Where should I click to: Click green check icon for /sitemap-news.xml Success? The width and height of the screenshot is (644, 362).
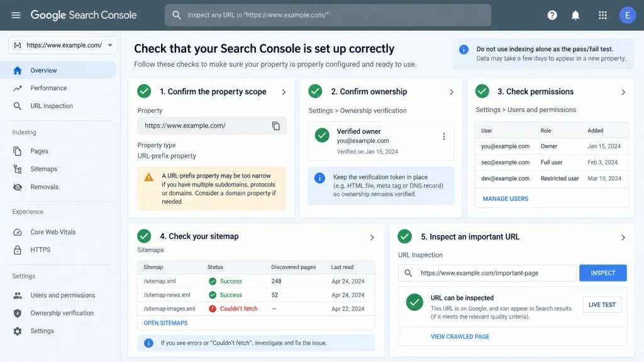213,295
